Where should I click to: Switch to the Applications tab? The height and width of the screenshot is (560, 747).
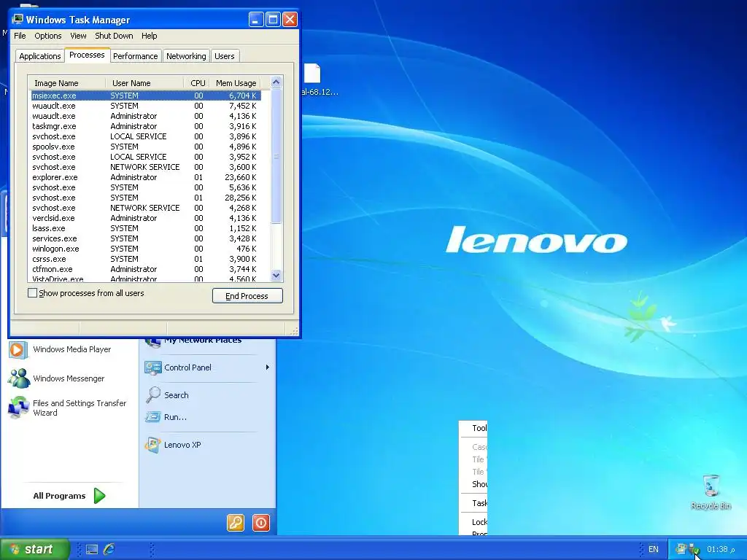tap(40, 56)
